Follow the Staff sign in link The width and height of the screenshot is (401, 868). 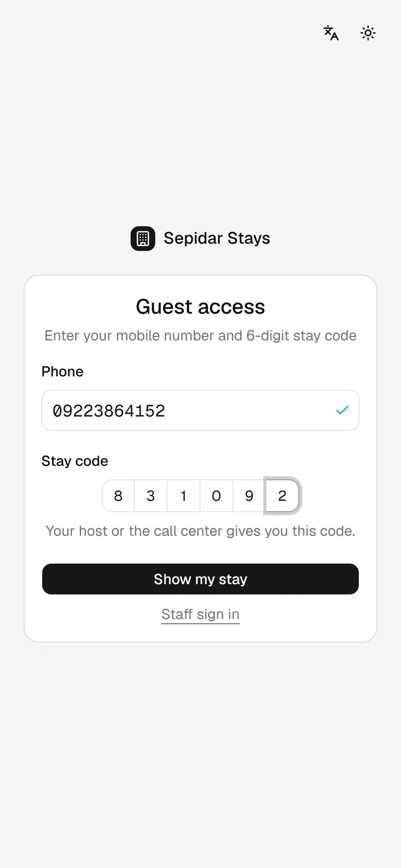tap(200, 614)
